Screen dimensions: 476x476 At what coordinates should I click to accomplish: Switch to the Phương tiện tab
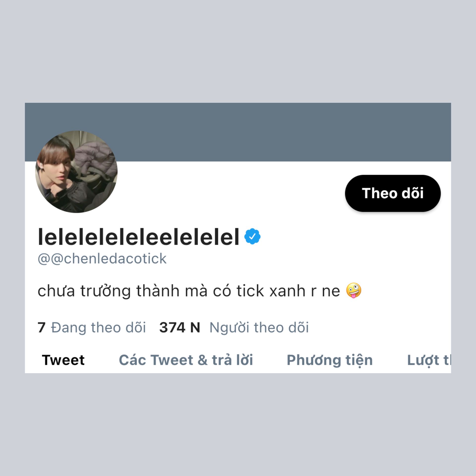(x=330, y=360)
